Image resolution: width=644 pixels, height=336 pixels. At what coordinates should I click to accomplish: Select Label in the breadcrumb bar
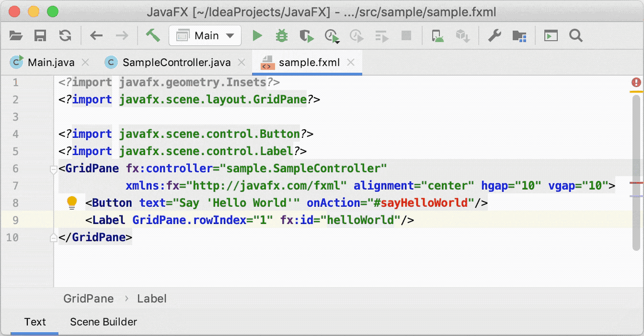[x=152, y=298]
